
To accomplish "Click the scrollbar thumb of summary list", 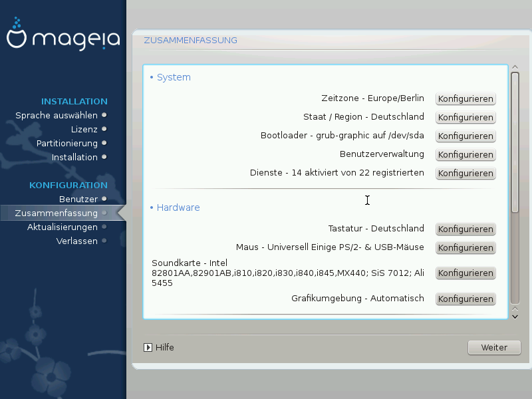I will [515, 142].
